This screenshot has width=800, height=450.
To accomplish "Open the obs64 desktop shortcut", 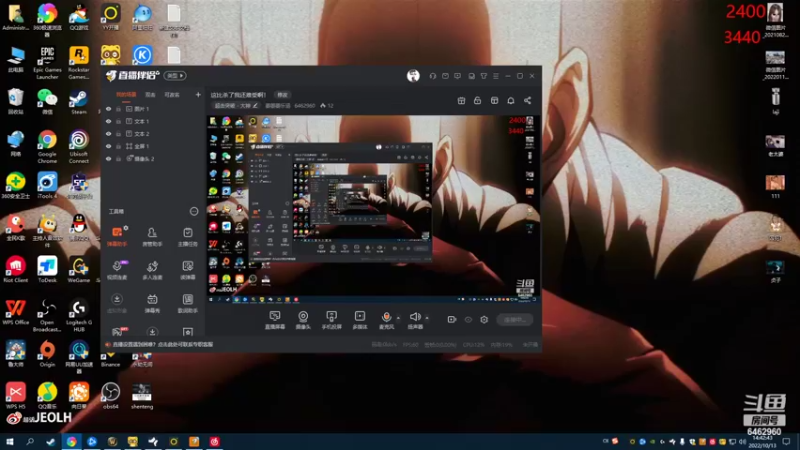I will click(x=111, y=396).
